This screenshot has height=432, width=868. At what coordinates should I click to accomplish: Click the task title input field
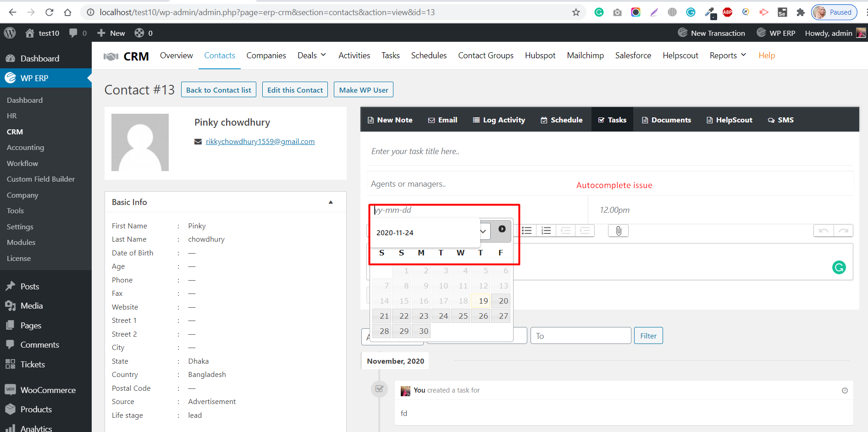(610, 151)
